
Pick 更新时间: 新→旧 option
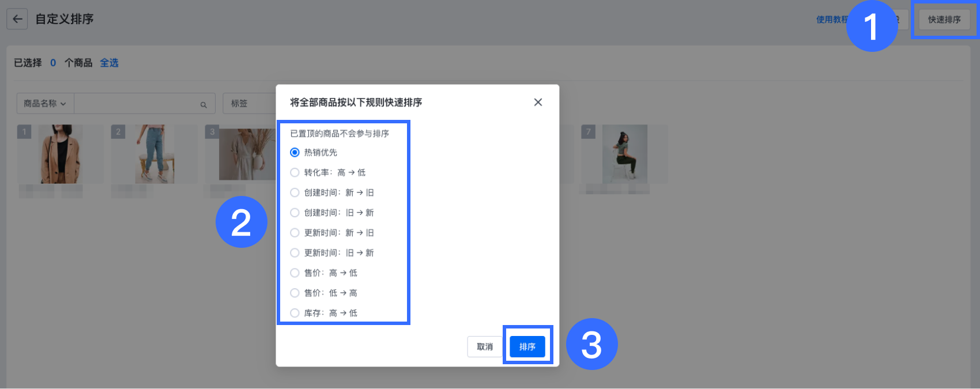coord(295,233)
